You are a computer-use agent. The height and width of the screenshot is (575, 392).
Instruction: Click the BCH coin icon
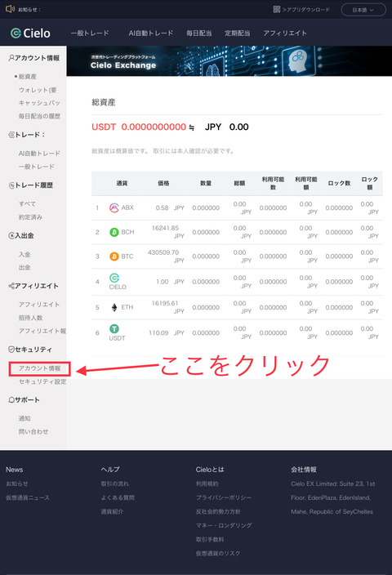114,232
